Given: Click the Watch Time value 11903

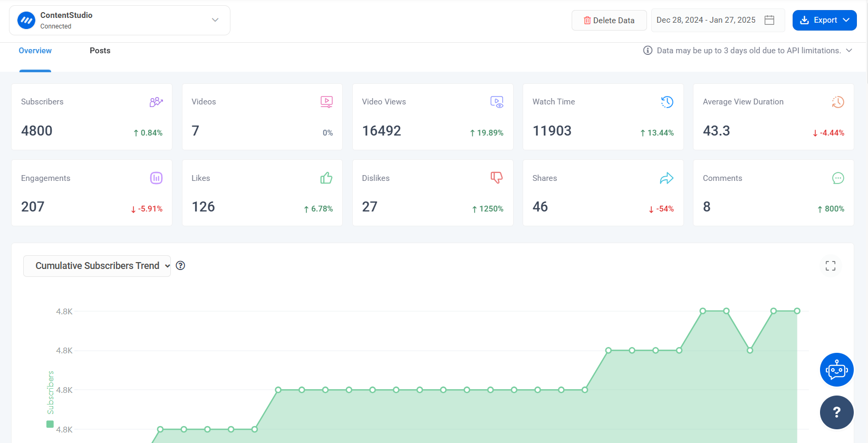Looking at the screenshot, I should click(552, 131).
